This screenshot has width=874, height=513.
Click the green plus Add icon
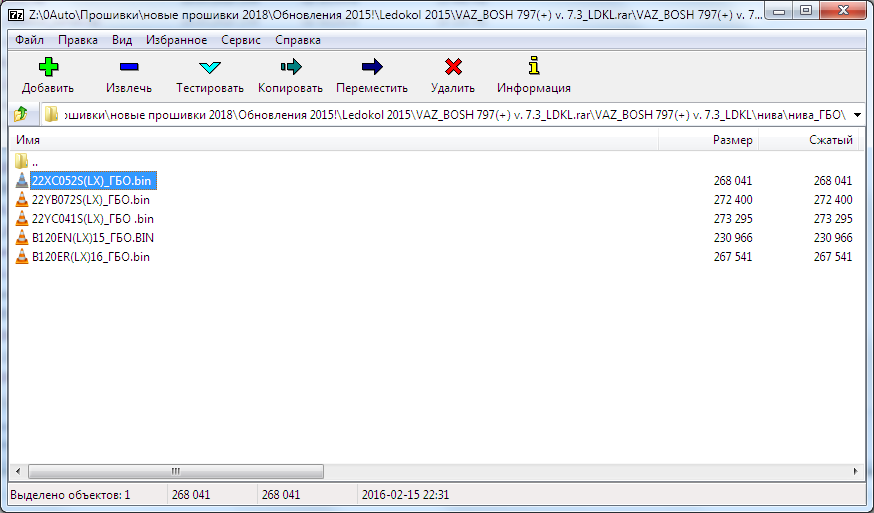[47, 68]
